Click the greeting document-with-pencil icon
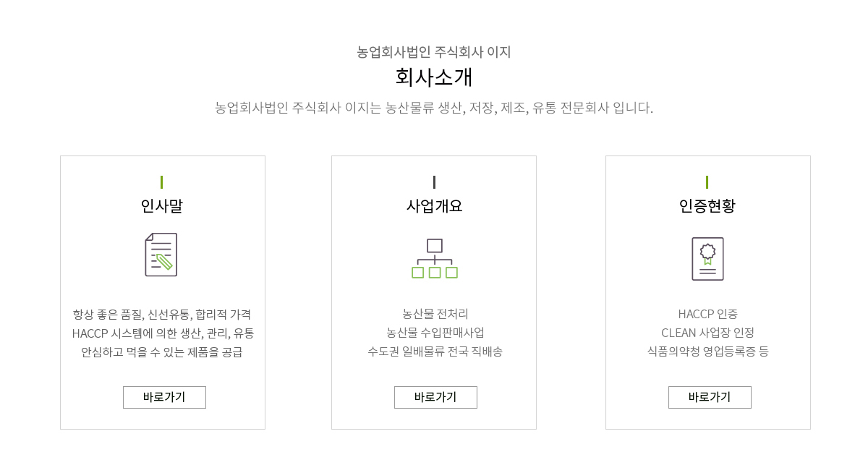The width and height of the screenshot is (868, 473). pyautogui.click(x=161, y=255)
